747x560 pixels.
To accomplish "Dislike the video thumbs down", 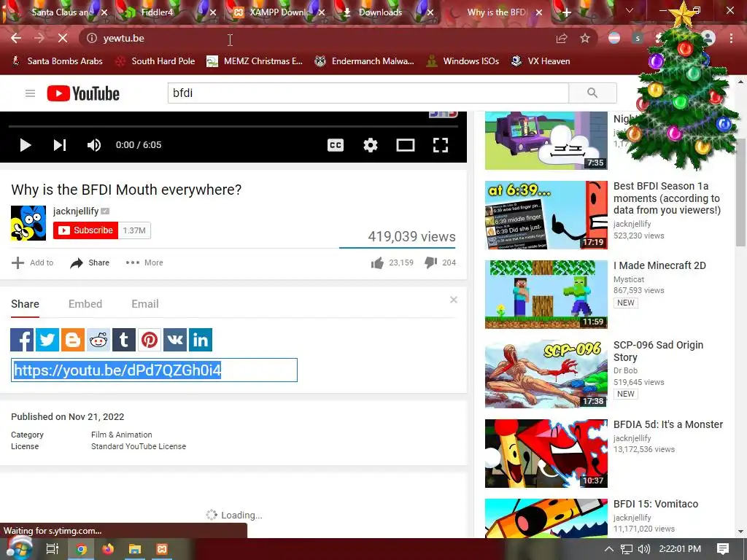I will pyautogui.click(x=430, y=262).
